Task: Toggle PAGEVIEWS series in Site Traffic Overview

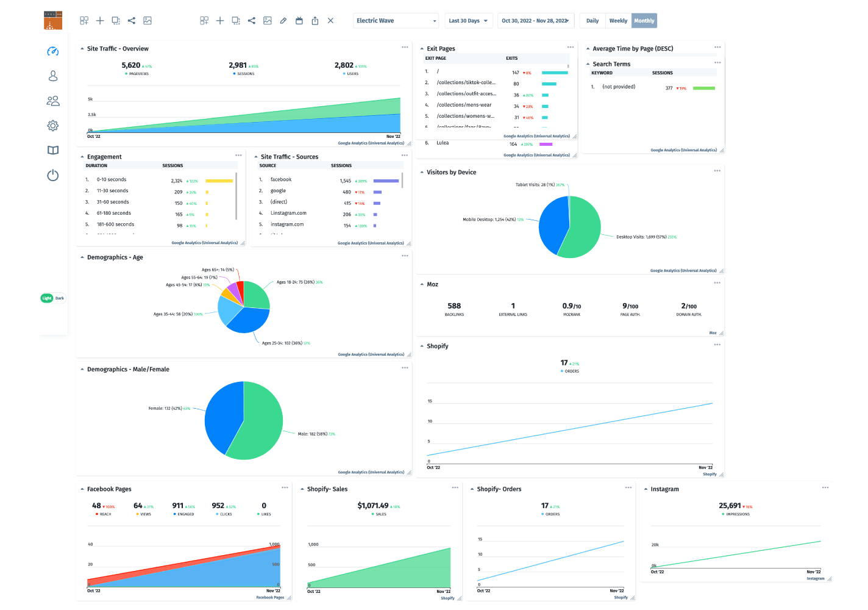Action: (138, 74)
